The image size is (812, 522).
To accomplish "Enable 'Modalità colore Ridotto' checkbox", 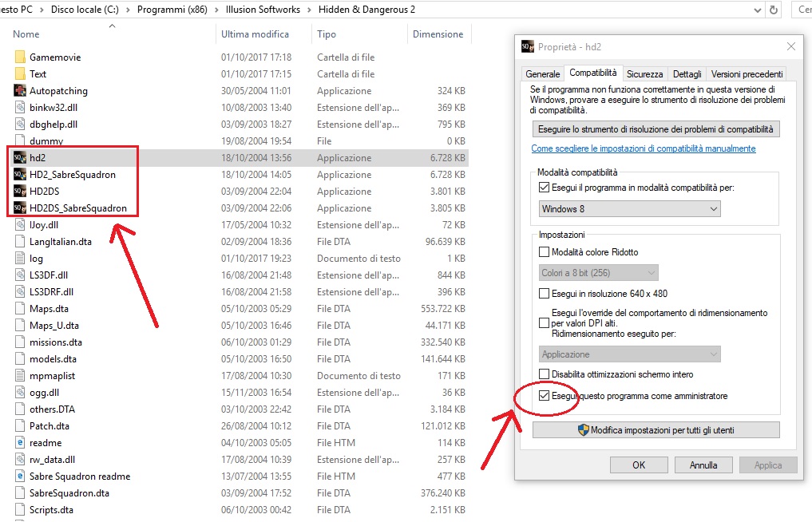I will click(545, 252).
